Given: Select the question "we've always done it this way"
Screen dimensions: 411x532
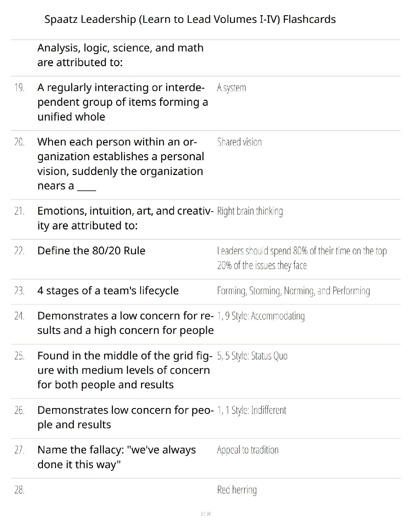Looking at the screenshot, I should point(117,457).
